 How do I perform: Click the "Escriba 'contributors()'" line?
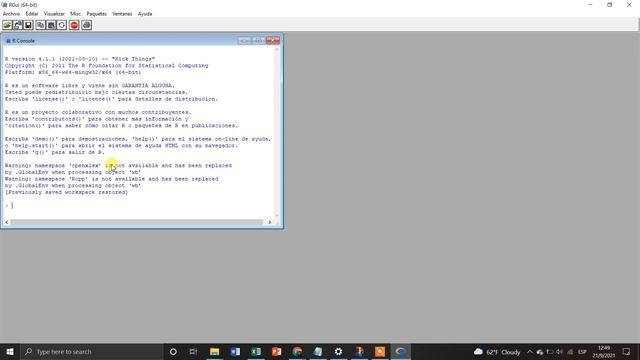[97, 119]
